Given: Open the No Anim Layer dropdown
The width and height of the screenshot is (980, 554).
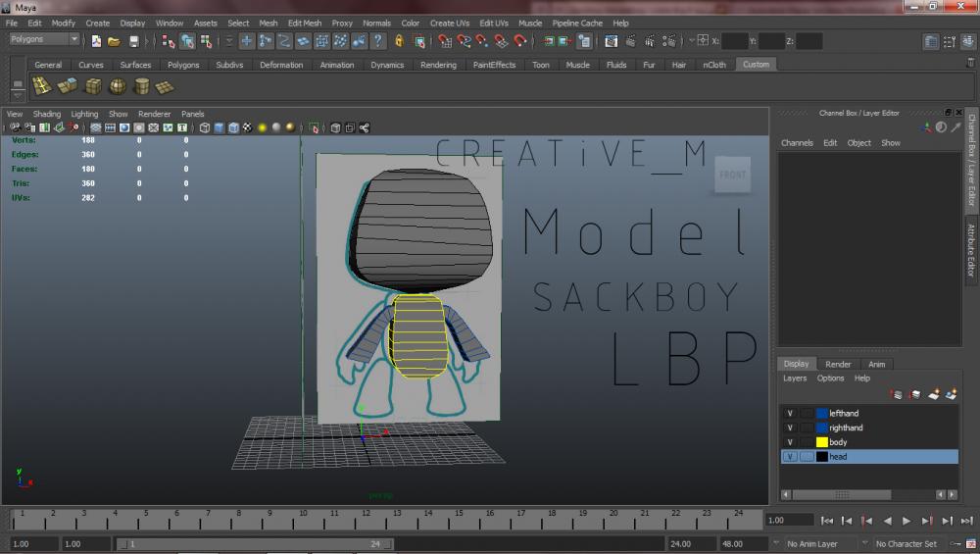Looking at the screenshot, I should pos(818,543).
